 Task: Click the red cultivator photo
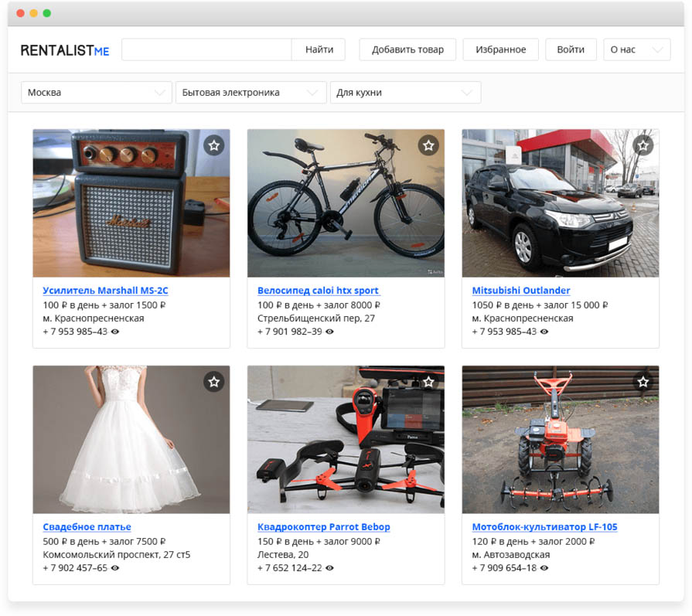561,440
